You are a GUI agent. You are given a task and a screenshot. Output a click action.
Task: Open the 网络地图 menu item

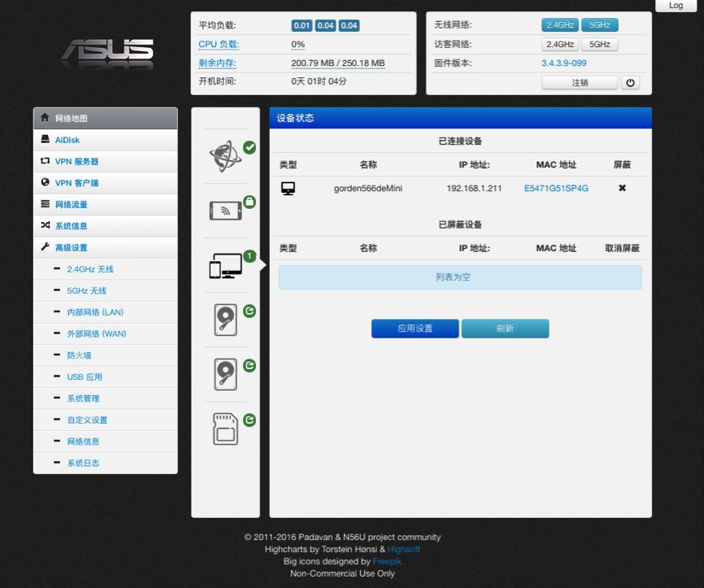click(106, 118)
